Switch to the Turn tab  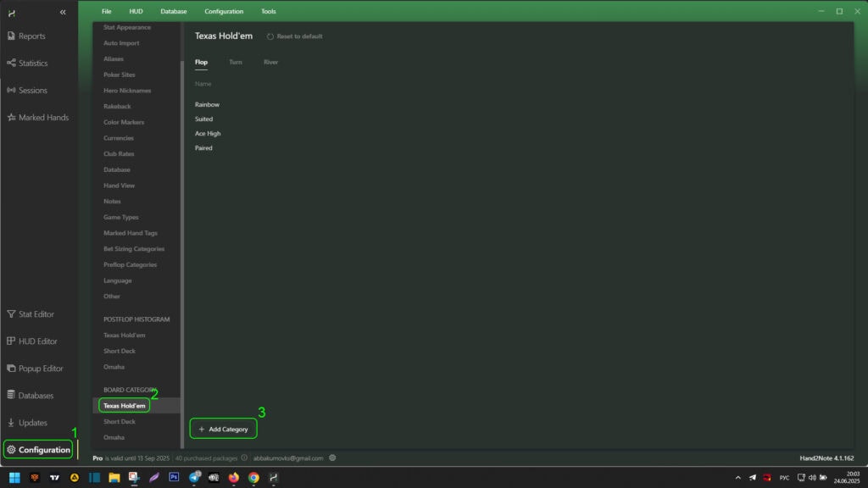click(x=236, y=62)
